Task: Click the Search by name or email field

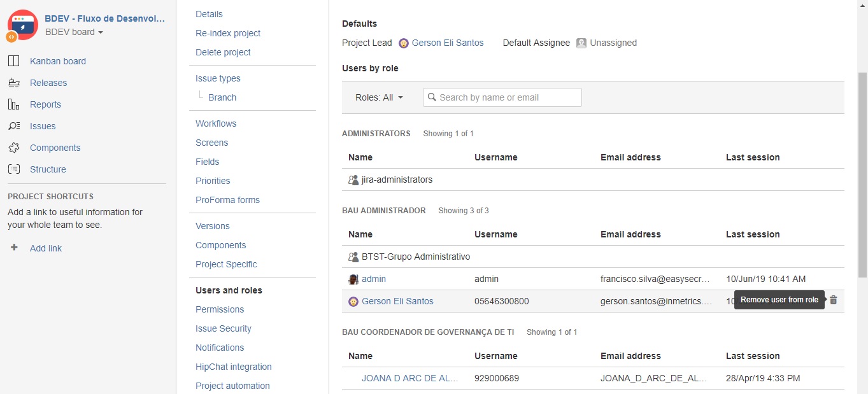Action: (x=502, y=97)
